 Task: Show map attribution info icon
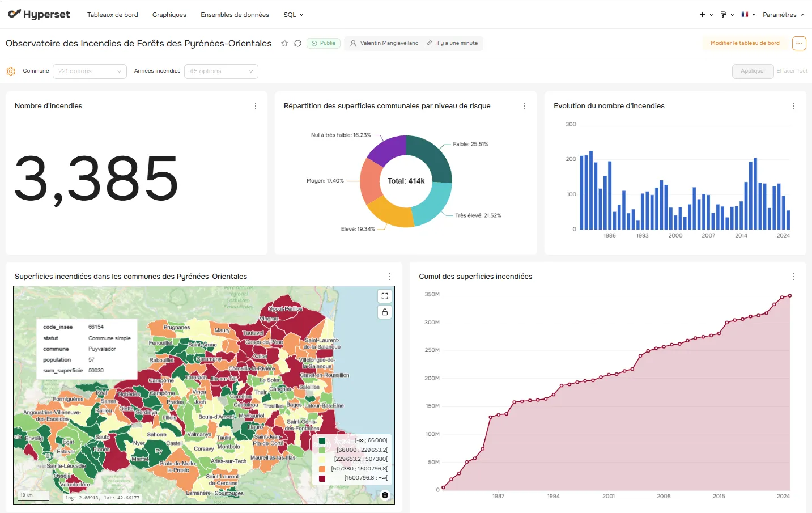385,495
